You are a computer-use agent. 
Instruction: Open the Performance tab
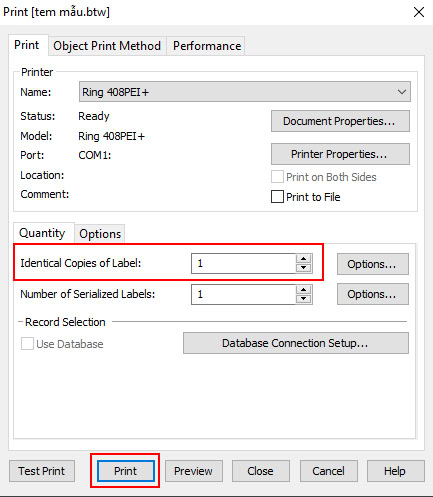(x=207, y=46)
